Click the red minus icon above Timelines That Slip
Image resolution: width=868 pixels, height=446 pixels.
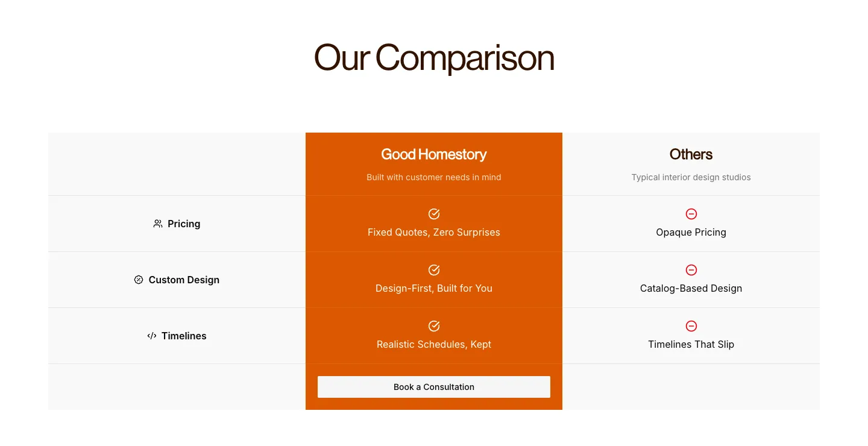point(691,326)
